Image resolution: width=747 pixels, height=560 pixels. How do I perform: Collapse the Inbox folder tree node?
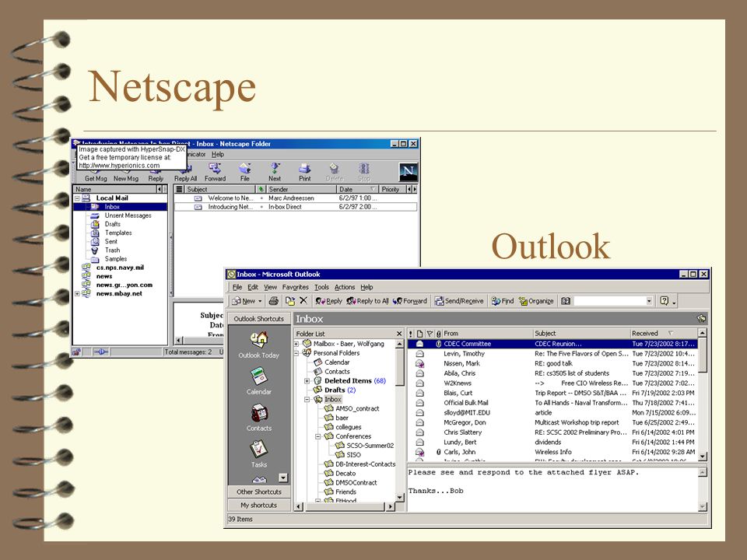pos(307,400)
